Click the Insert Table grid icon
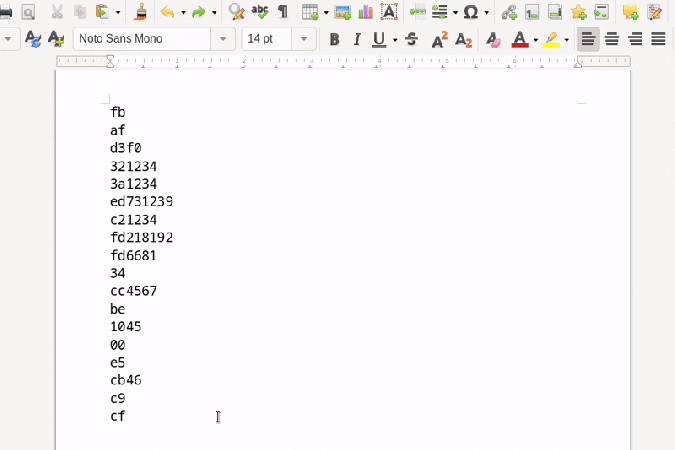Image resolution: width=675 pixels, height=450 pixels. tap(310, 12)
